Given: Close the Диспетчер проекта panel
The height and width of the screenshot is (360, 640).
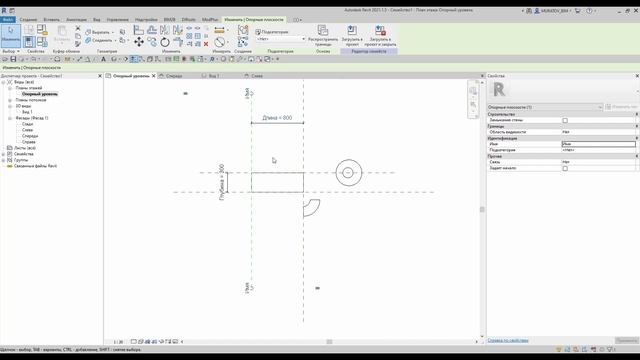Looking at the screenshot, I should 100,76.
